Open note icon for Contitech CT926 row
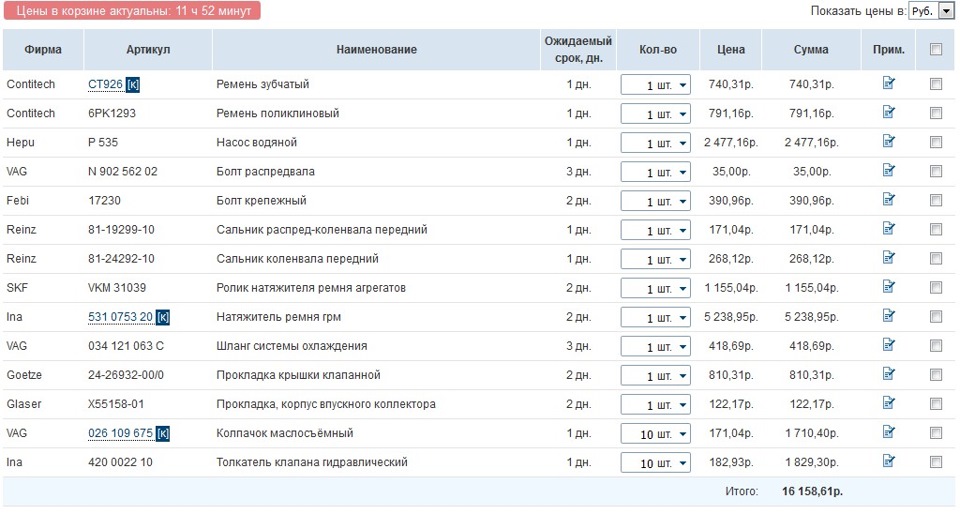Screen dimensions: 960x514 pyautogui.click(x=888, y=84)
